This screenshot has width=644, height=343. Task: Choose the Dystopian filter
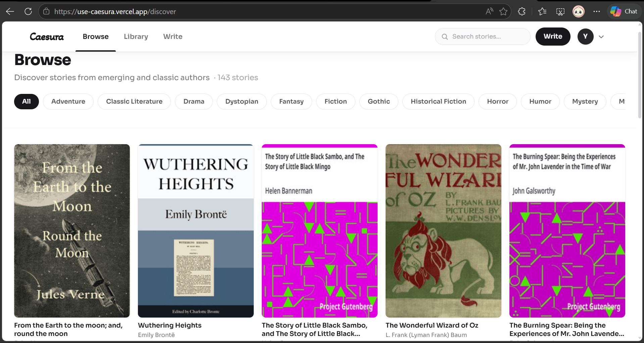242,102
